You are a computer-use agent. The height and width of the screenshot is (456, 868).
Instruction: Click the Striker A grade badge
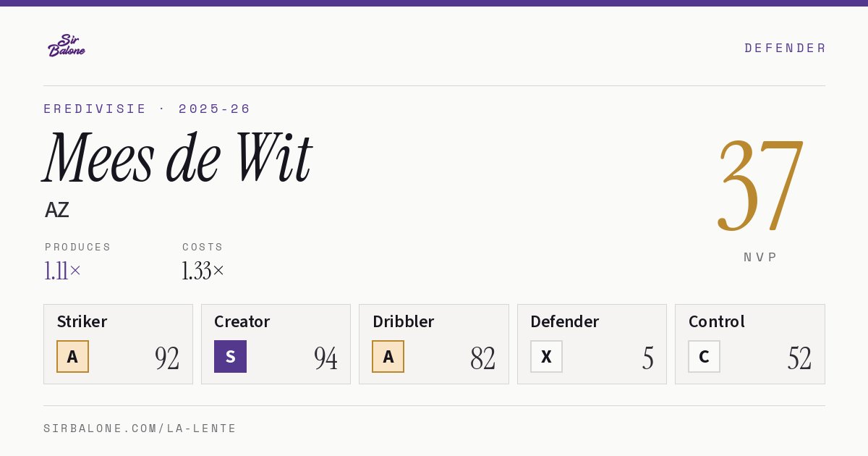tap(72, 356)
